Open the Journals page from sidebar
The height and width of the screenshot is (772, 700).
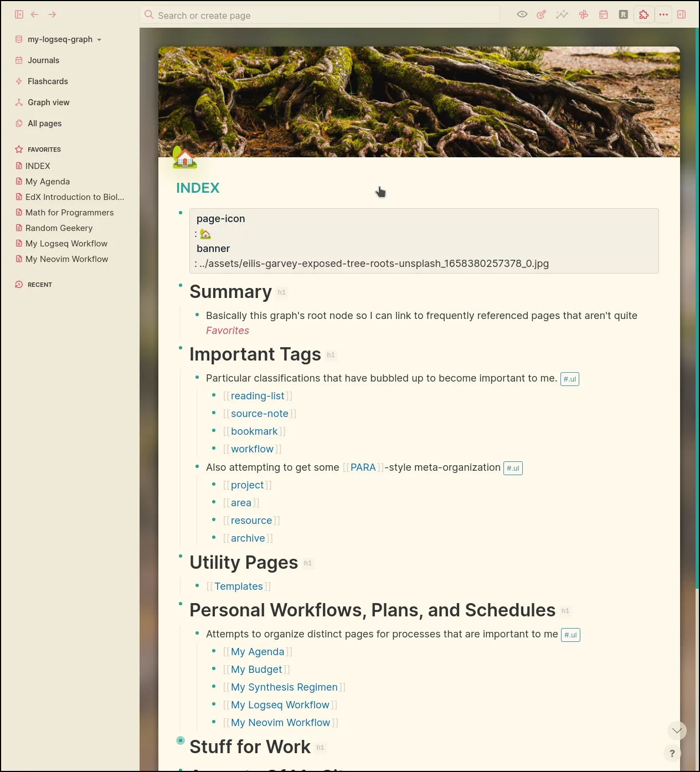(43, 60)
